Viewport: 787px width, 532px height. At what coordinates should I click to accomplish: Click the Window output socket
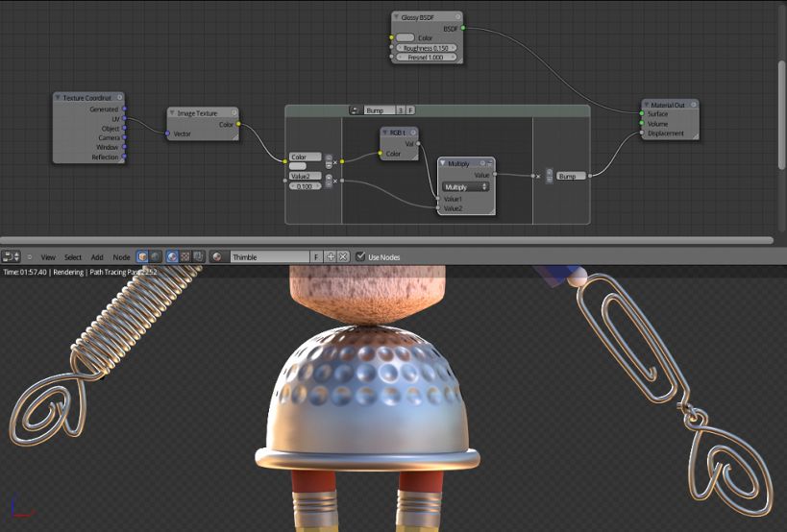pyautogui.click(x=124, y=147)
